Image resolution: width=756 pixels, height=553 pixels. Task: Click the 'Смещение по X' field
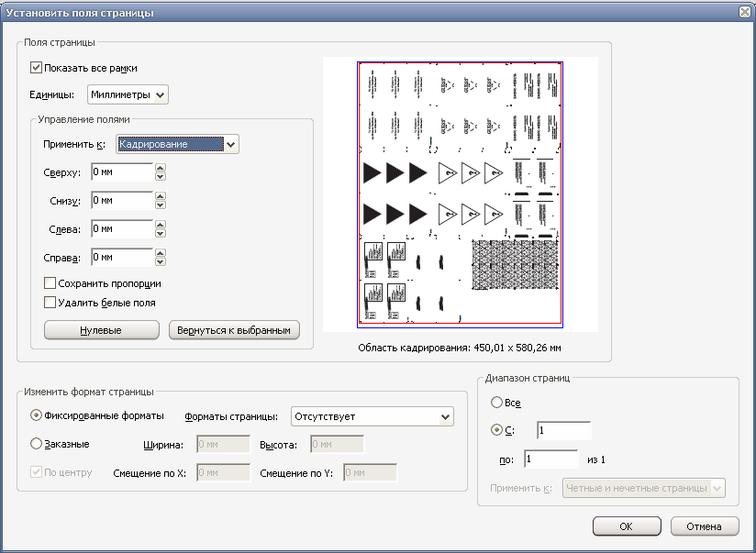[x=223, y=473]
